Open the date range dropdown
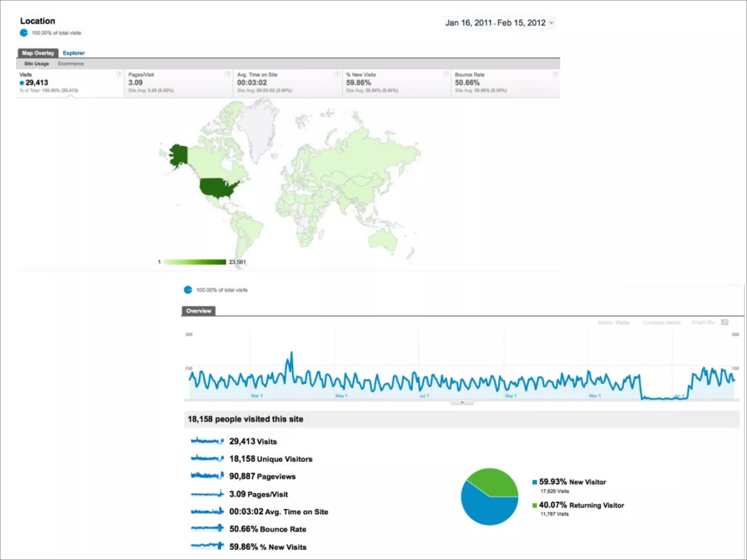The image size is (747, 560). coord(551,23)
